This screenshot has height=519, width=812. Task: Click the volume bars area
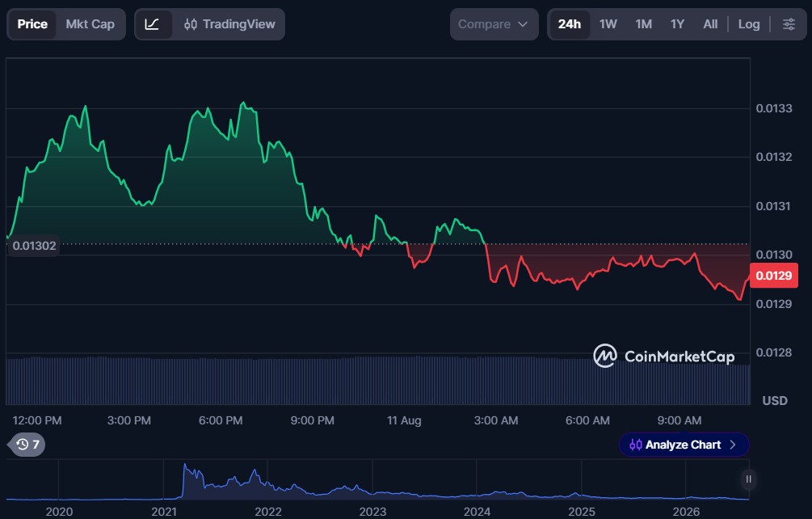(378, 381)
